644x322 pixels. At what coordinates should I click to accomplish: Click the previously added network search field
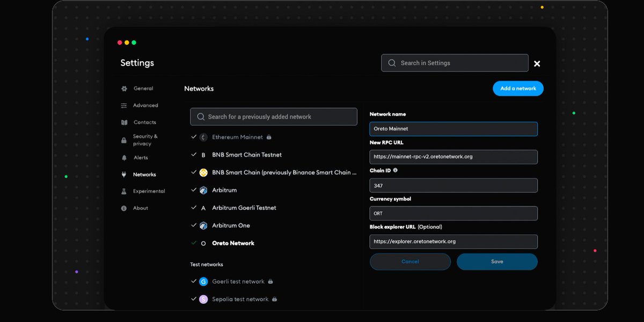[274, 116]
